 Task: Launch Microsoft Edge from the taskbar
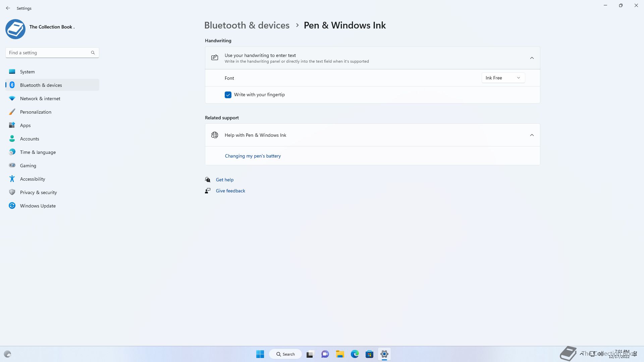coord(355,354)
